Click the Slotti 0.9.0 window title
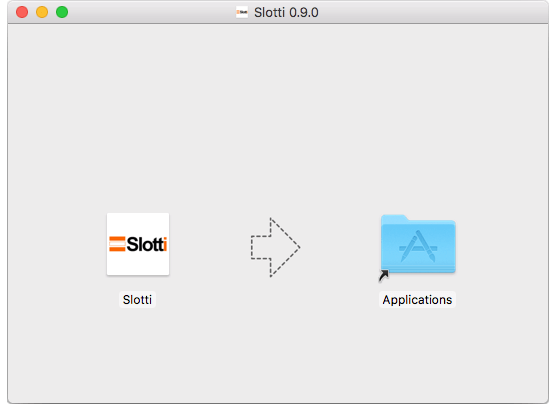This screenshot has height=408, width=549. click(286, 13)
